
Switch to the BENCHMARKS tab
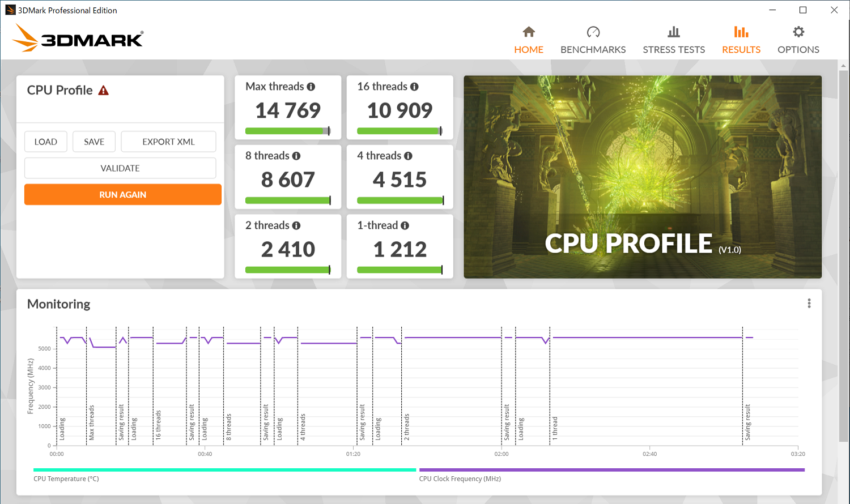pos(593,49)
